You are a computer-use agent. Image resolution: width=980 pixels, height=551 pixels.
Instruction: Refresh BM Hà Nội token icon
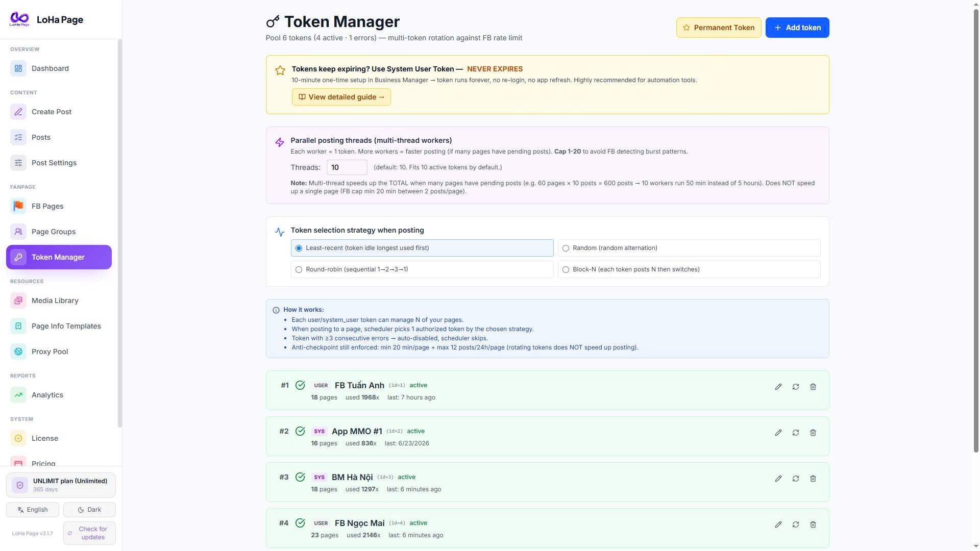[x=796, y=479]
